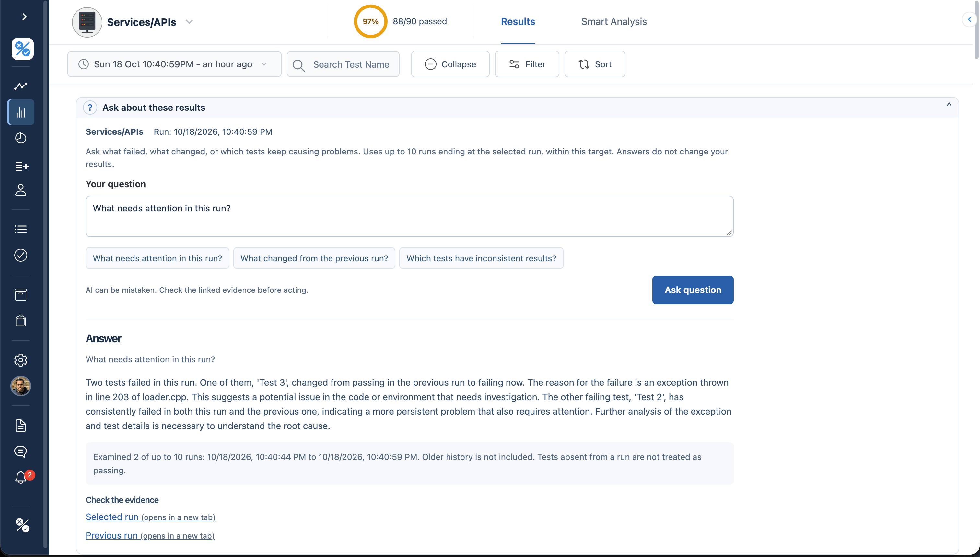Click the add-to-list icon in sidebar

point(21,166)
